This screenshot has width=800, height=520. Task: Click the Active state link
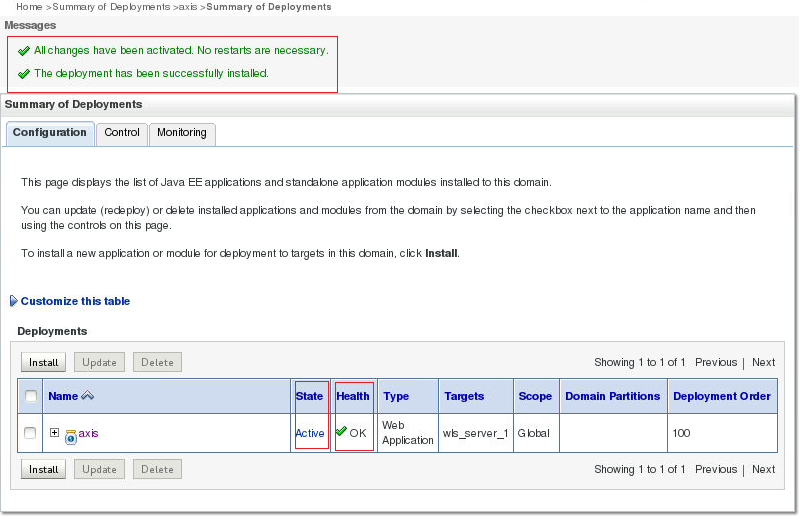click(310, 433)
